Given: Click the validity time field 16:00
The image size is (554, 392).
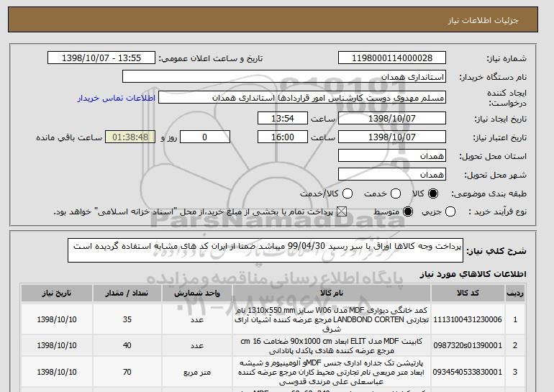Looking at the screenshot, I should tap(283, 137).
